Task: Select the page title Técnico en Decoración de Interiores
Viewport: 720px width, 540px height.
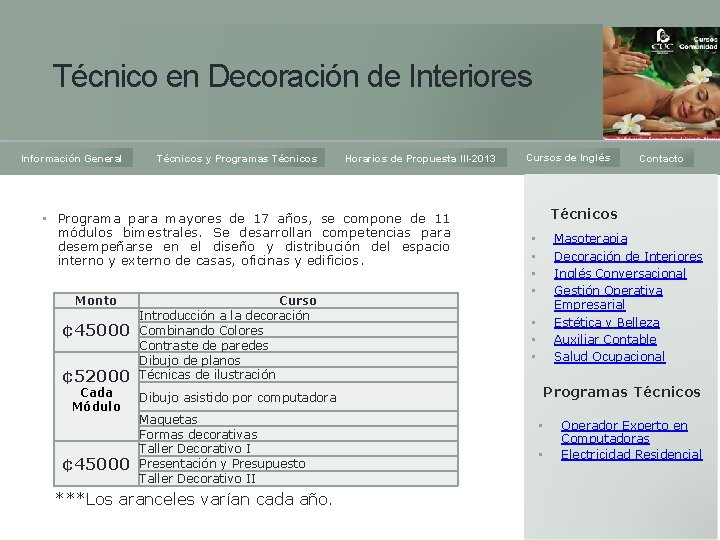Action: [292, 76]
